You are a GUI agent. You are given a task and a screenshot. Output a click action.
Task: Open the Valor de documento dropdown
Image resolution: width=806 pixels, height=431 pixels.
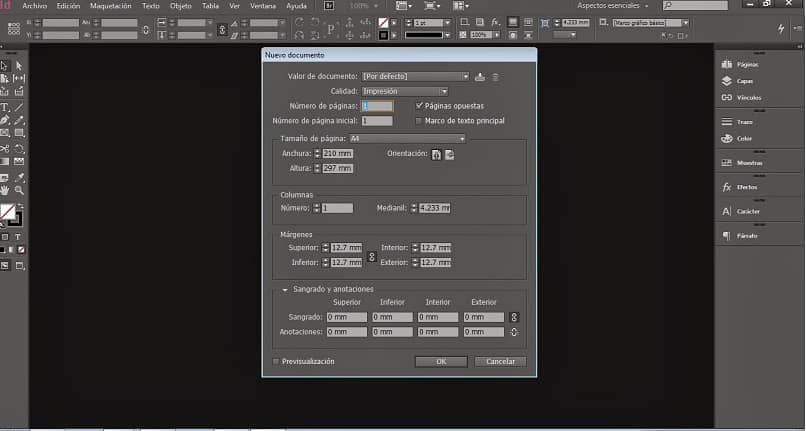coord(415,76)
